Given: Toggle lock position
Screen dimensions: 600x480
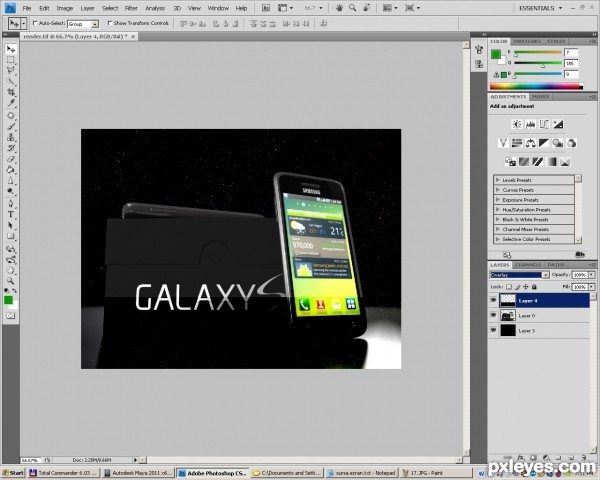Looking at the screenshot, I should pos(526,287).
